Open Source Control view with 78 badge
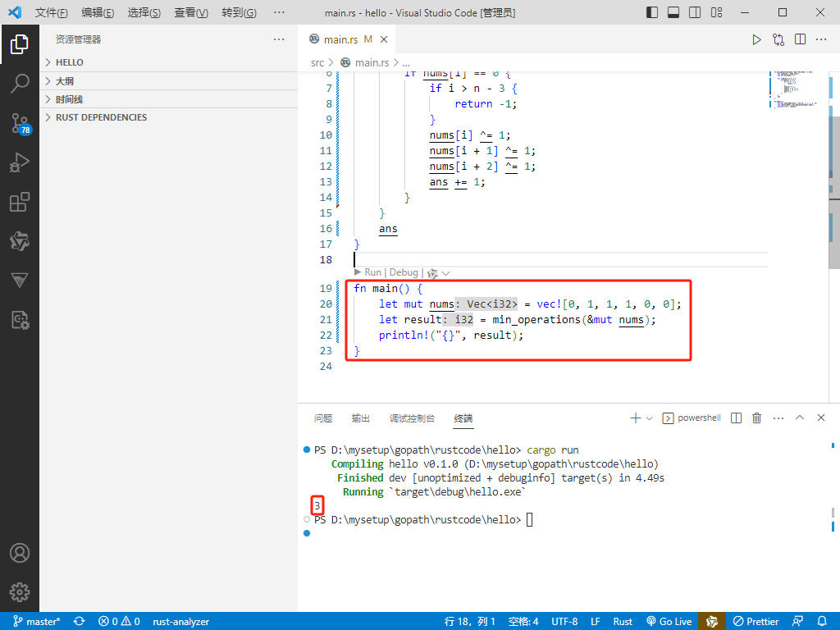The image size is (840, 630). [21, 123]
